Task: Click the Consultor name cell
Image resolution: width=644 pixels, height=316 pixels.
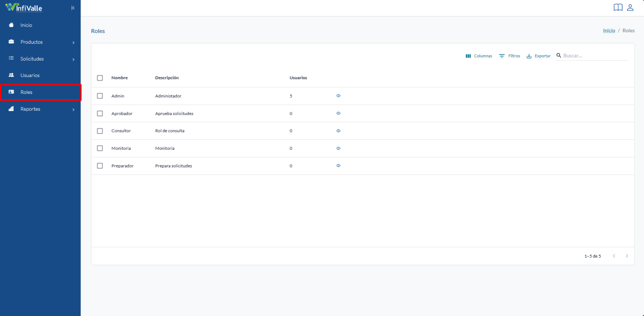Action: (121, 131)
